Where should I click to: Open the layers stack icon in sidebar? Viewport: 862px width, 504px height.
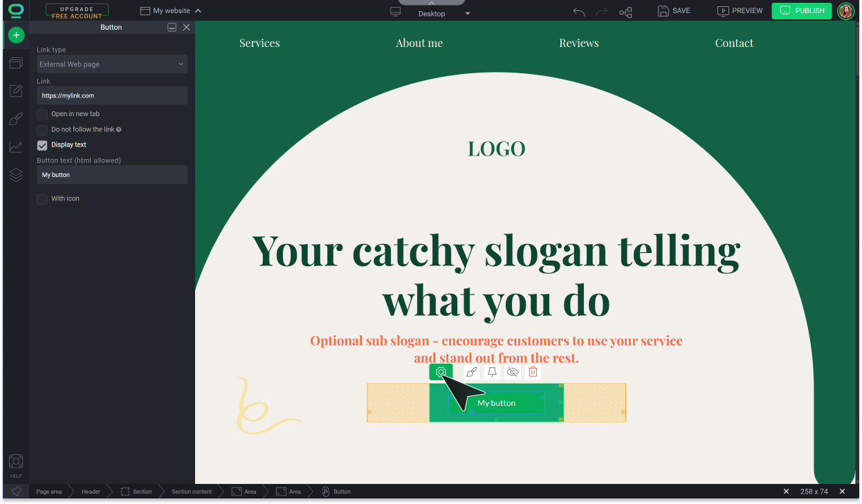(16, 175)
